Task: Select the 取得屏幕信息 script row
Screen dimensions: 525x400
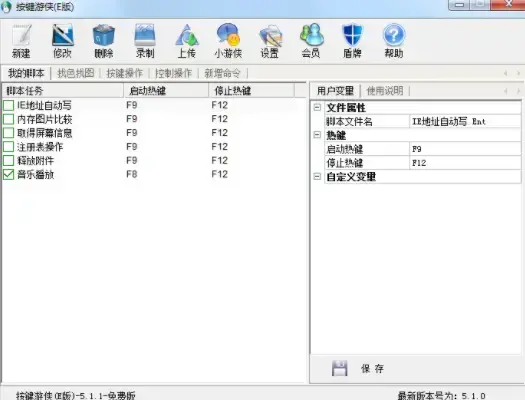Action: (154, 133)
